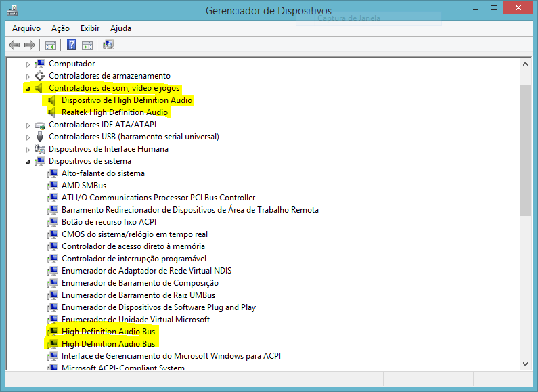This screenshot has height=392, width=538.
Task: Select the second High Definition Audio Bus entry
Action: [108, 344]
